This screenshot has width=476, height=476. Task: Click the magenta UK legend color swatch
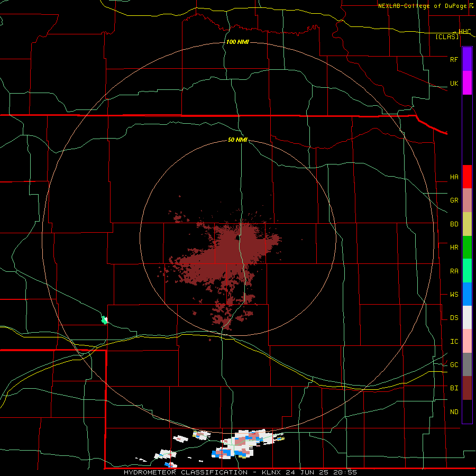tap(467, 83)
